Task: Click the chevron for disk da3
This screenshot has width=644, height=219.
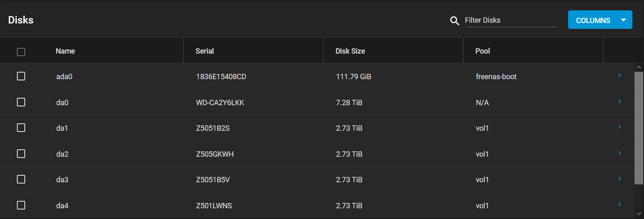Action: (619, 179)
